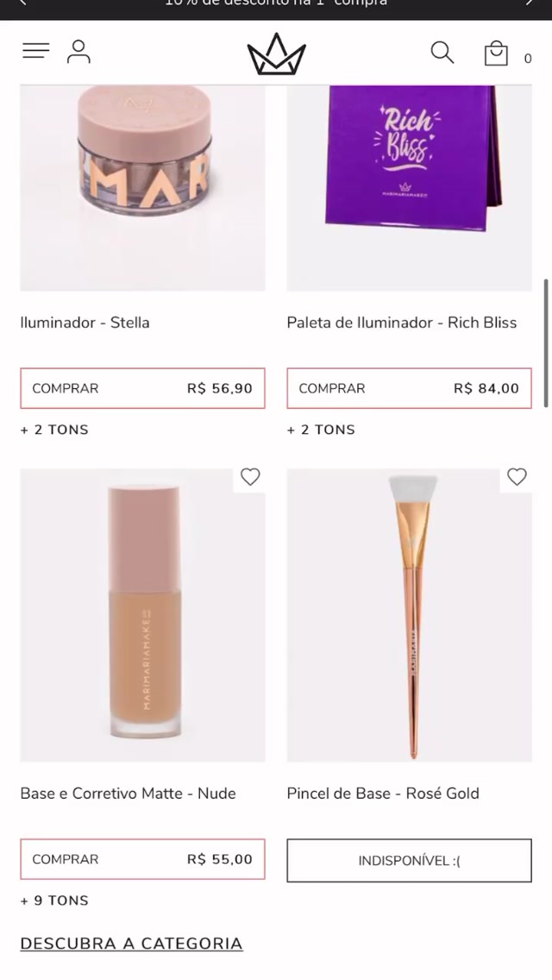Go to next promo banner arrow

click(x=529, y=4)
